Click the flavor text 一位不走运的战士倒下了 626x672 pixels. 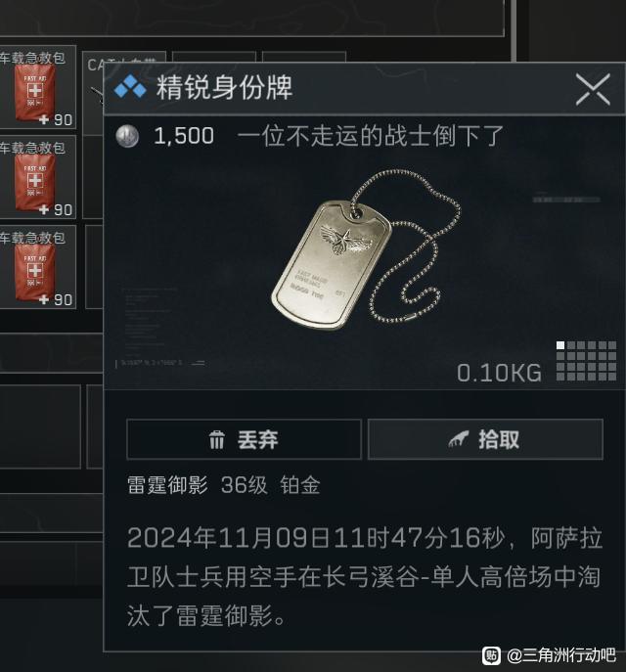[370, 136]
